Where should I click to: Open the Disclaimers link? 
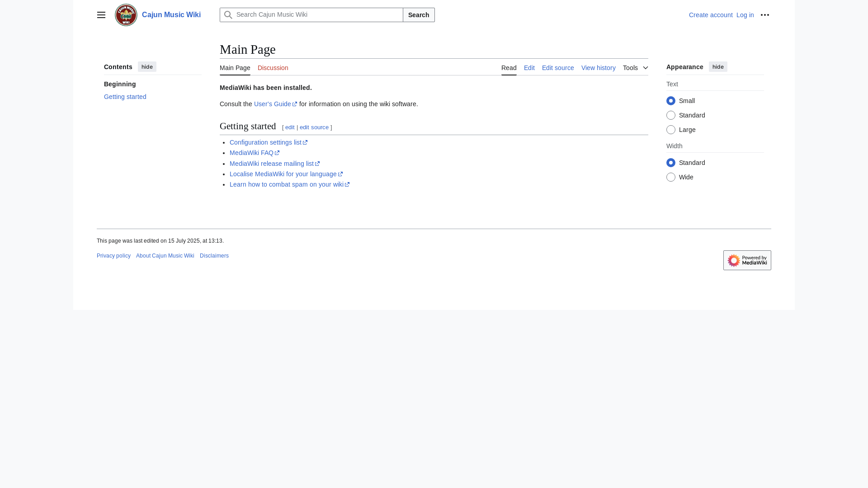(x=214, y=256)
